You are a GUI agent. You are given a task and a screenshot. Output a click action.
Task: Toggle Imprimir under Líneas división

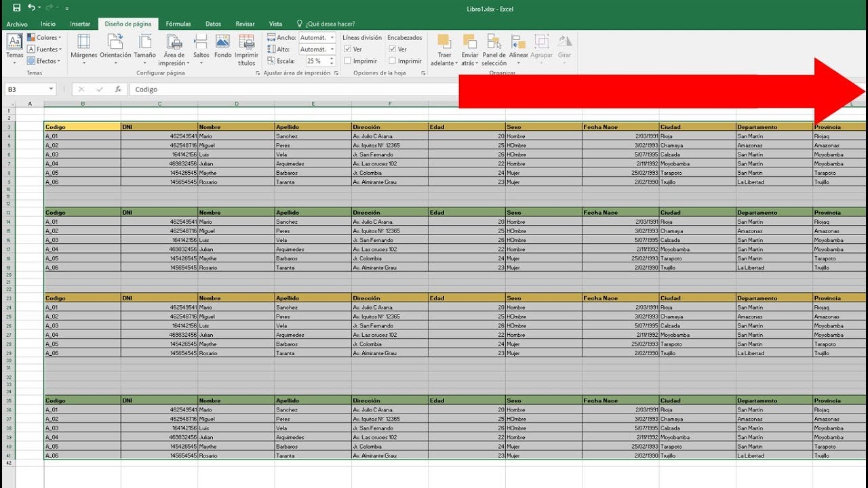pyautogui.click(x=360, y=61)
